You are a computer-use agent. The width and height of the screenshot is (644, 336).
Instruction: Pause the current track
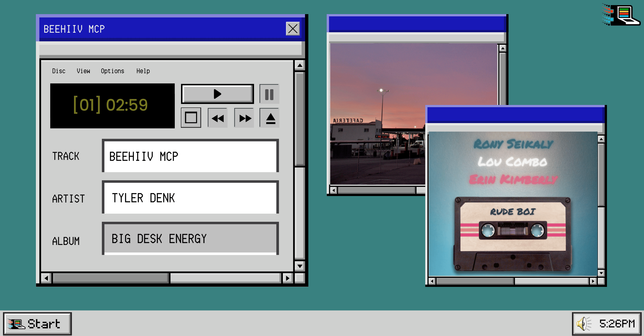click(x=269, y=94)
